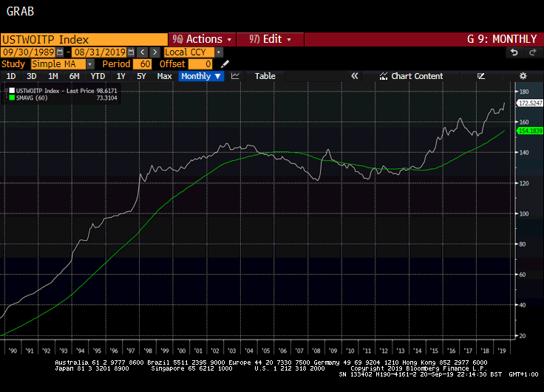Open the Edit menu
Screen dimensions: 544x392
[x=270, y=39]
